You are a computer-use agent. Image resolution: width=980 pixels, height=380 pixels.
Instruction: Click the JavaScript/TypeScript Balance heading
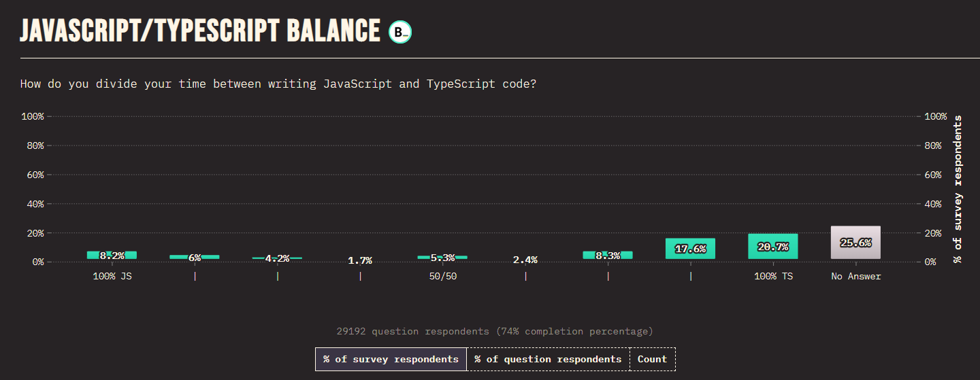[200, 31]
